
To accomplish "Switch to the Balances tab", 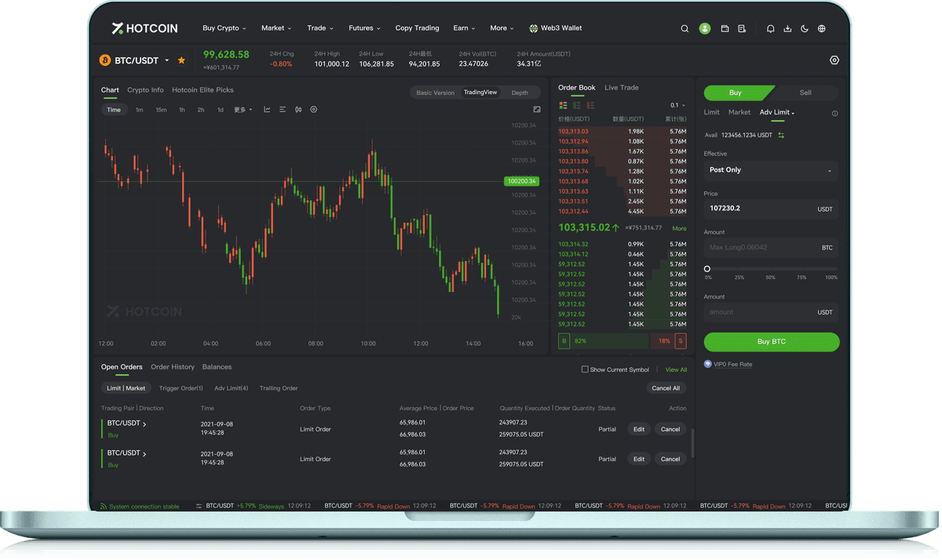I will 217,367.
